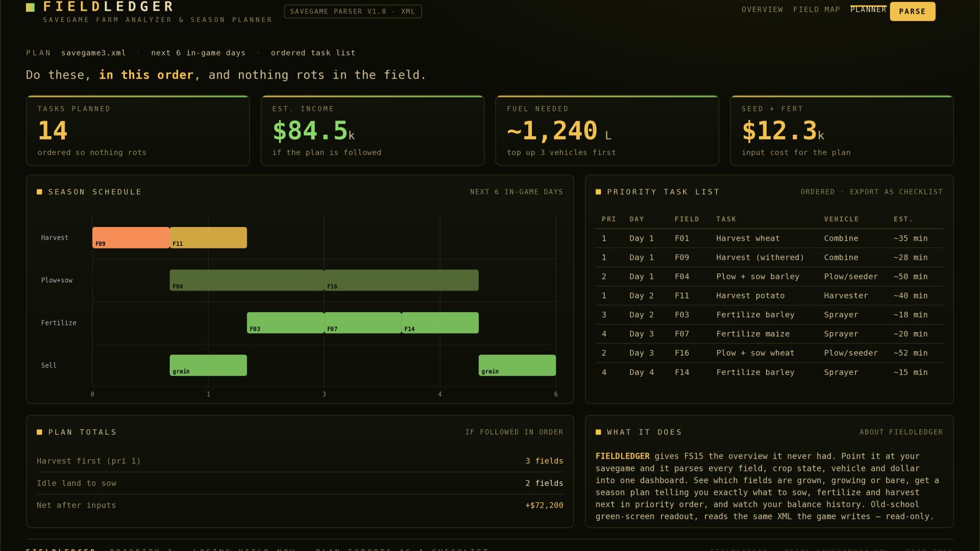Viewport: 980px width, 551px height.
Task: Click the FieldLedger green square logo icon
Action: (x=30, y=7)
